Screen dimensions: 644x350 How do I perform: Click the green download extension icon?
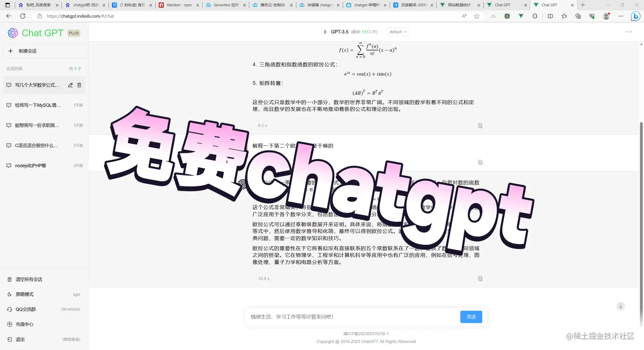coord(507,16)
